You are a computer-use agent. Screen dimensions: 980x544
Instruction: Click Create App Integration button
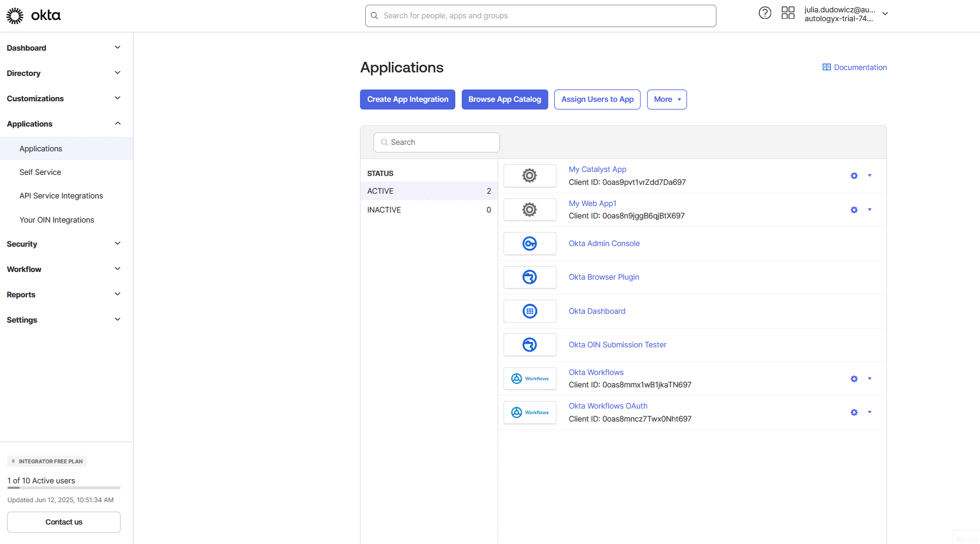point(408,99)
